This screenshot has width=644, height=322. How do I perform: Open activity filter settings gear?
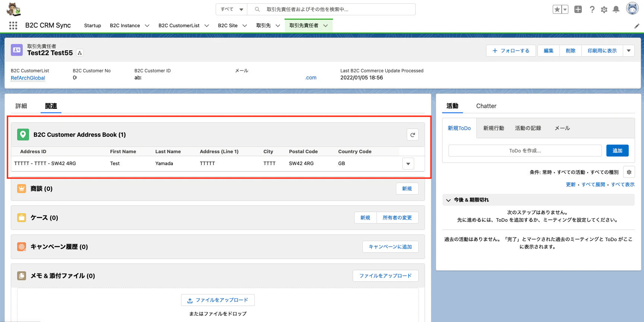(629, 172)
